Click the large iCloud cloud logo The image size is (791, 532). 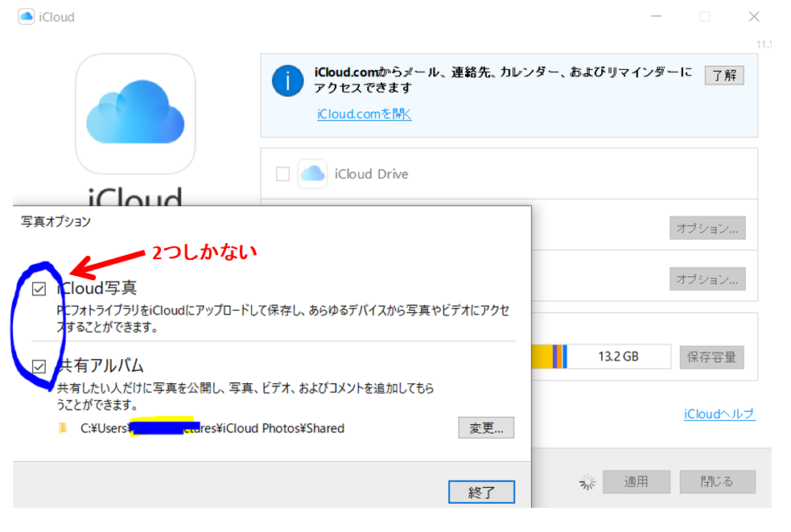pyautogui.click(x=135, y=114)
